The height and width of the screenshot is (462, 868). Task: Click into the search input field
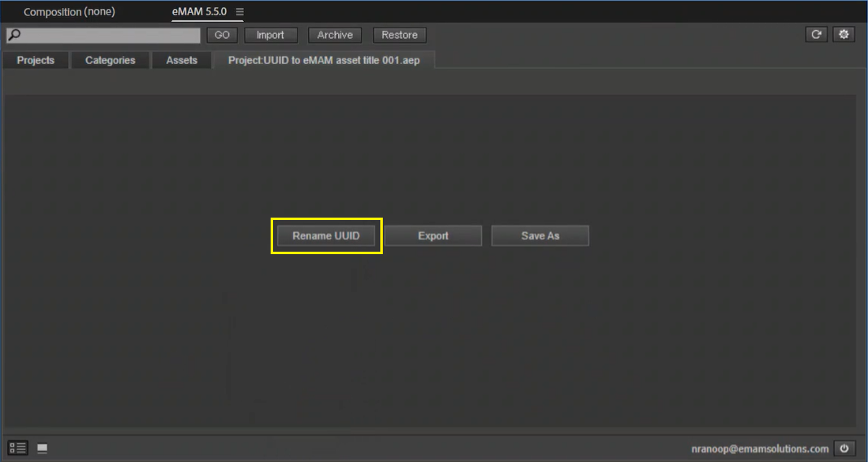(x=103, y=35)
